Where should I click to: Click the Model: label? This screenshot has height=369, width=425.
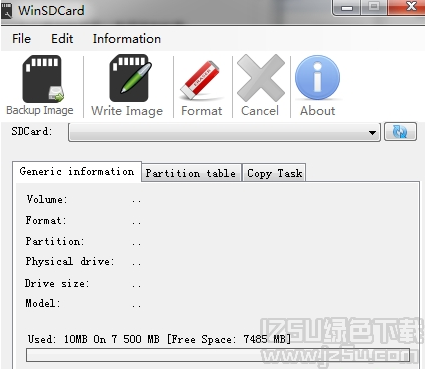click(x=43, y=303)
